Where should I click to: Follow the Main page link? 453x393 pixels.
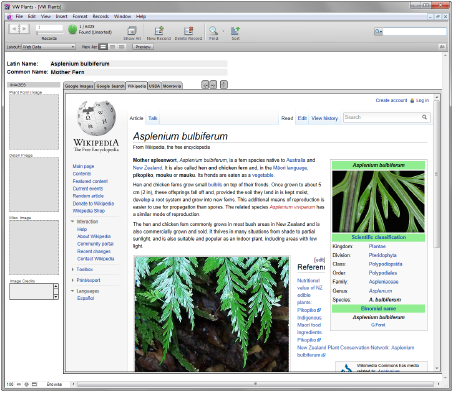(x=83, y=166)
